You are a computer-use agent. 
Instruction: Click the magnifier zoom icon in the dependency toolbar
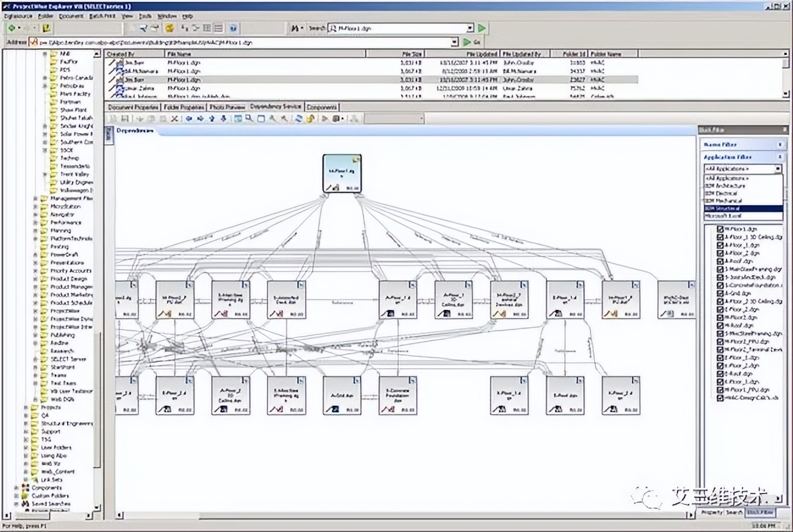(249, 118)
